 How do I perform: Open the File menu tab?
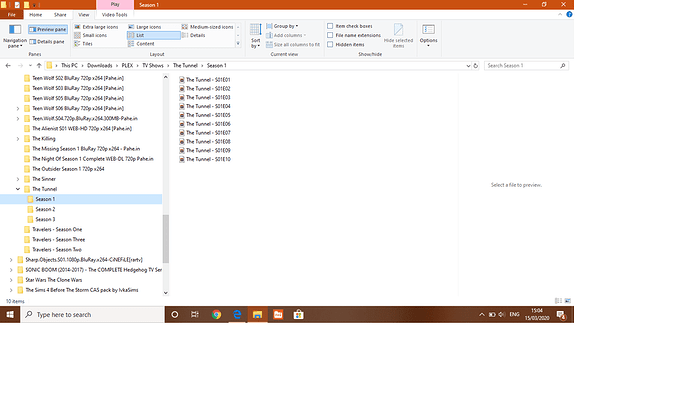coord(11,15)
